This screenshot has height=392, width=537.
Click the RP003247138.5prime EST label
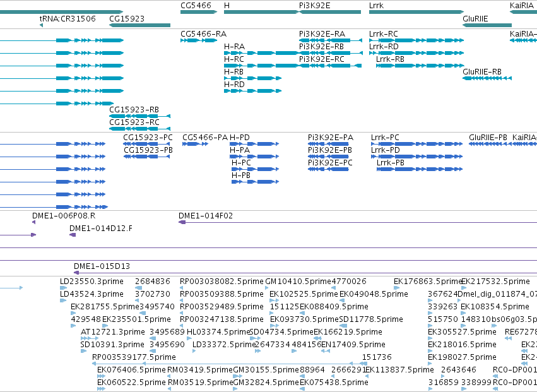coord(222,319)
